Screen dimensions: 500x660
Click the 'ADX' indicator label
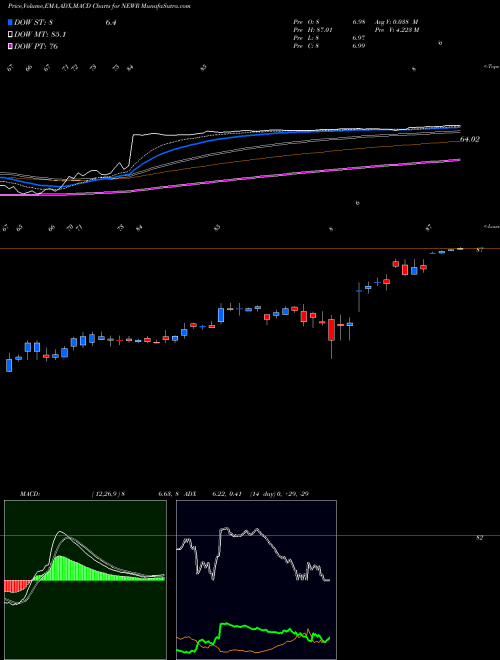(190, 494)
